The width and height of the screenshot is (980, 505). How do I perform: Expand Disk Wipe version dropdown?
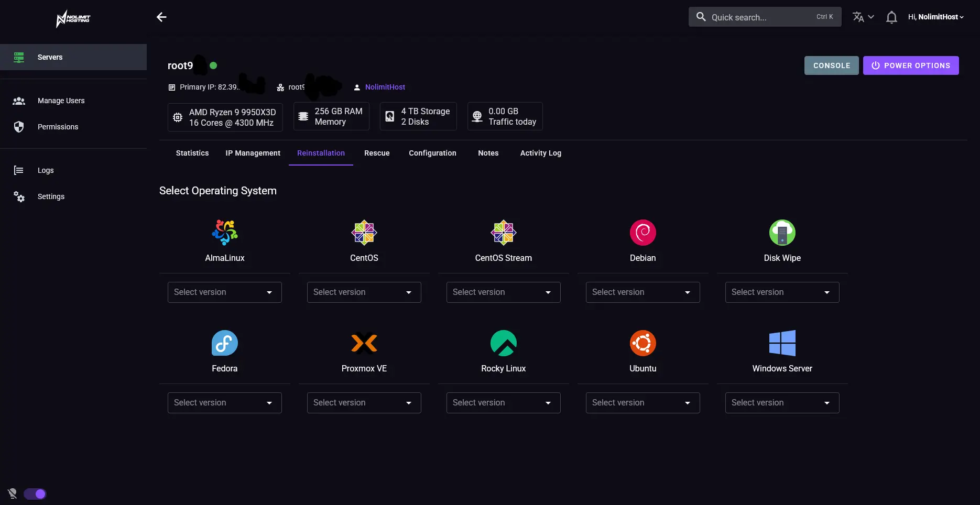click(x=782, y=292)
